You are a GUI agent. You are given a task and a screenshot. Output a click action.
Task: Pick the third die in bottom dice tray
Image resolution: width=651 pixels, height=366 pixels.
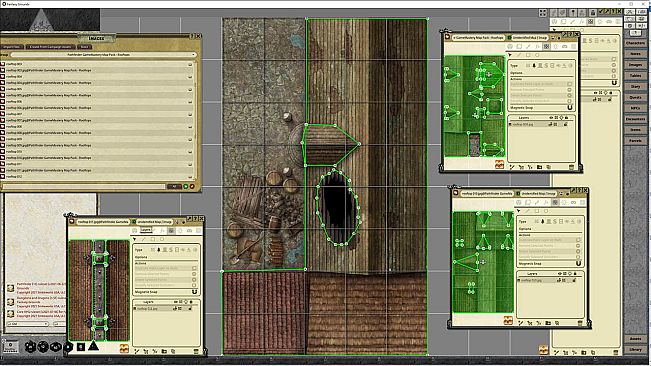click(56, 346)
